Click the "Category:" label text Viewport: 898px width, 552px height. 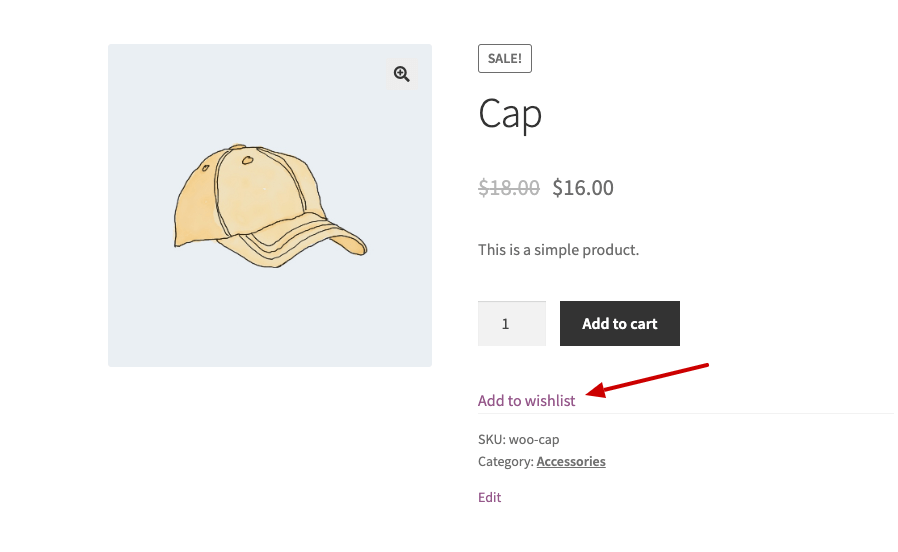(506, 461)
